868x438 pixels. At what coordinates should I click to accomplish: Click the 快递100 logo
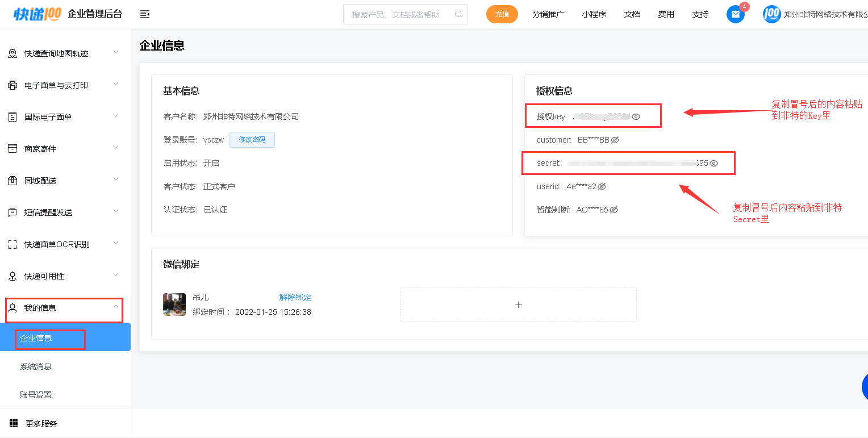coord(37,14)
